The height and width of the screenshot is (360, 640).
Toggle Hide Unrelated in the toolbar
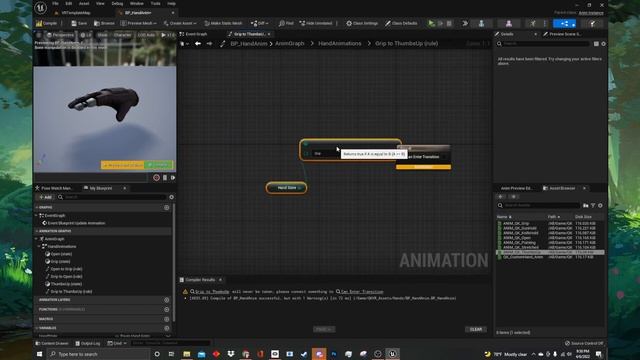click(x=316, y=24)
